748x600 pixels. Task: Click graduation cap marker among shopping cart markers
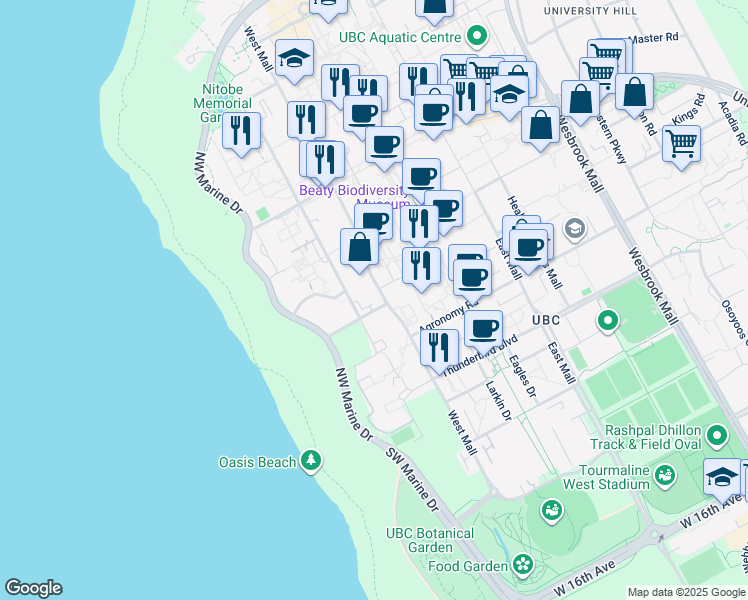point(509,96)
